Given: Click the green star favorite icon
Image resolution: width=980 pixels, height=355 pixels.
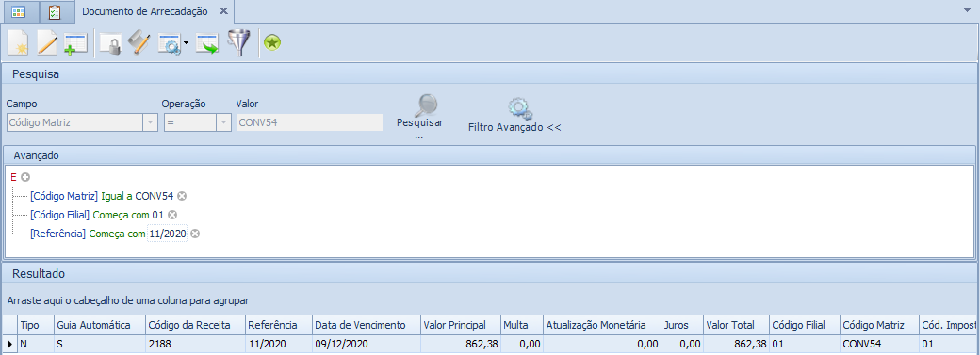Looking at the screenshot, I should [272, 43].
